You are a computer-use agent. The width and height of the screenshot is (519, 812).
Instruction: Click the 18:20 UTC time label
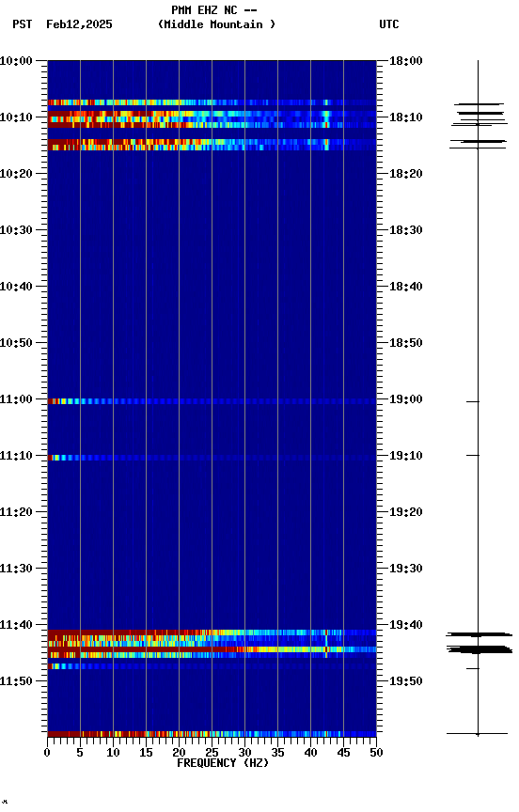406,174
